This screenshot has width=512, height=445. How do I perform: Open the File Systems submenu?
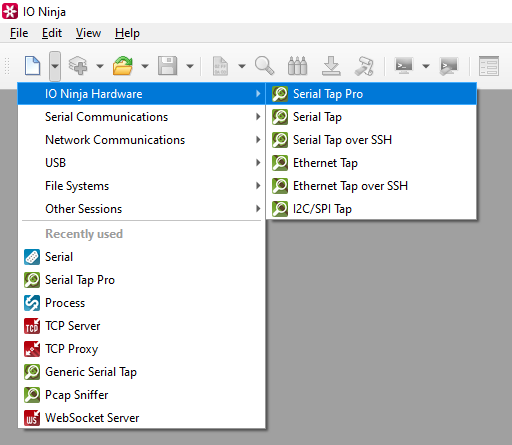coord(142,186)
